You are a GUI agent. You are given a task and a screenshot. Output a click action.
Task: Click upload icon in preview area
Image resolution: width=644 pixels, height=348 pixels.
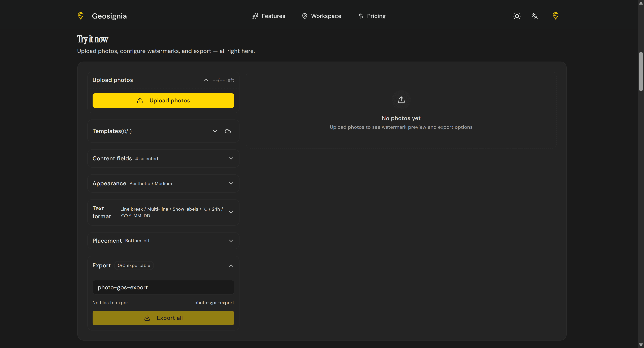(401, 100)
